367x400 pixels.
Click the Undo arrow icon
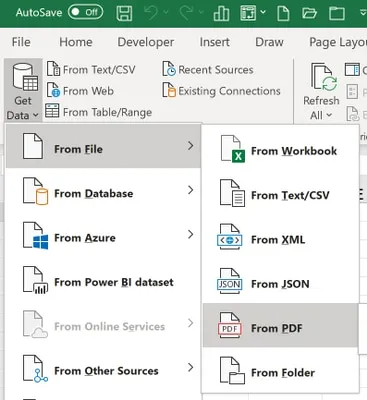pyautogui.click(x=152, y=13)
